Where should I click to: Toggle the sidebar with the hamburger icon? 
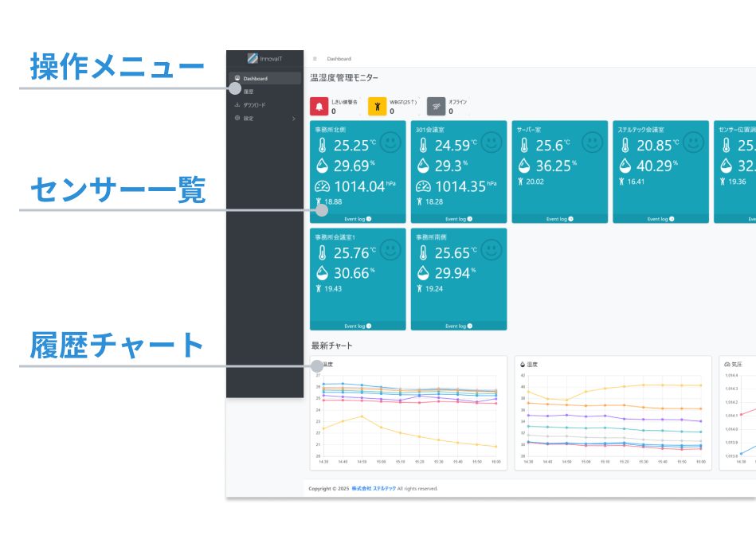tap(315, 59)
